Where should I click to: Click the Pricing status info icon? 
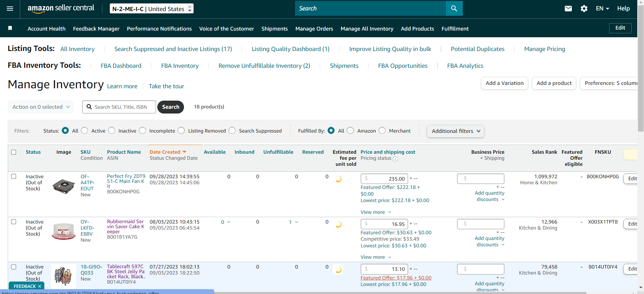395,159
